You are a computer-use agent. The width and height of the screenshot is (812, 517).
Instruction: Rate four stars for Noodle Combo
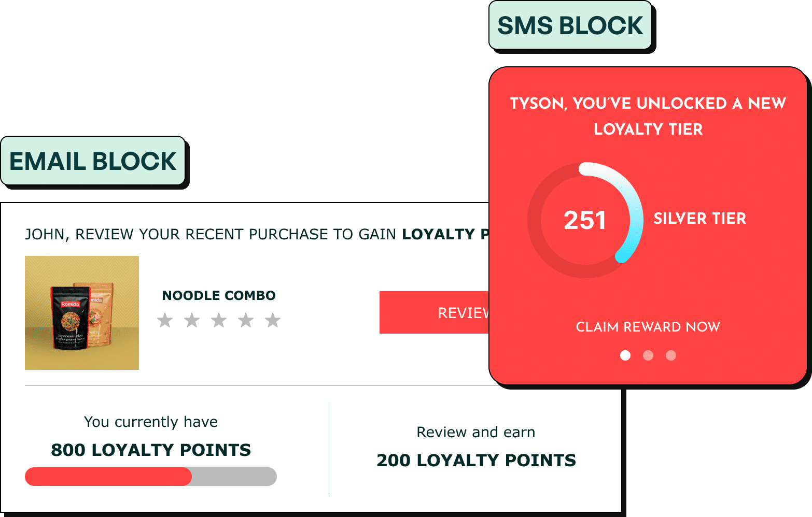point(246,321)
